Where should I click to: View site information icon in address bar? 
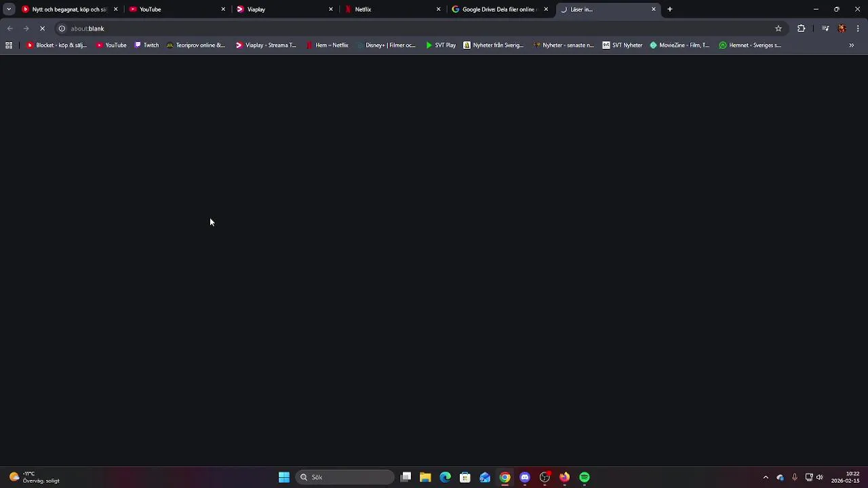[x=62, y=28]
